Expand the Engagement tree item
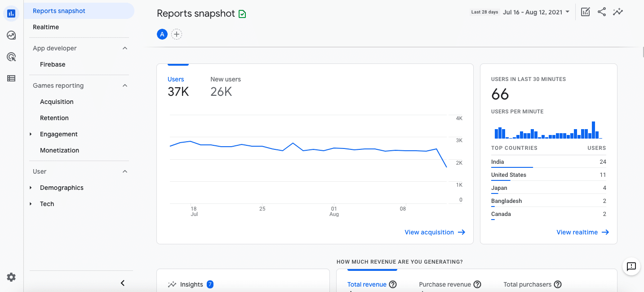 tap(31, 134)
